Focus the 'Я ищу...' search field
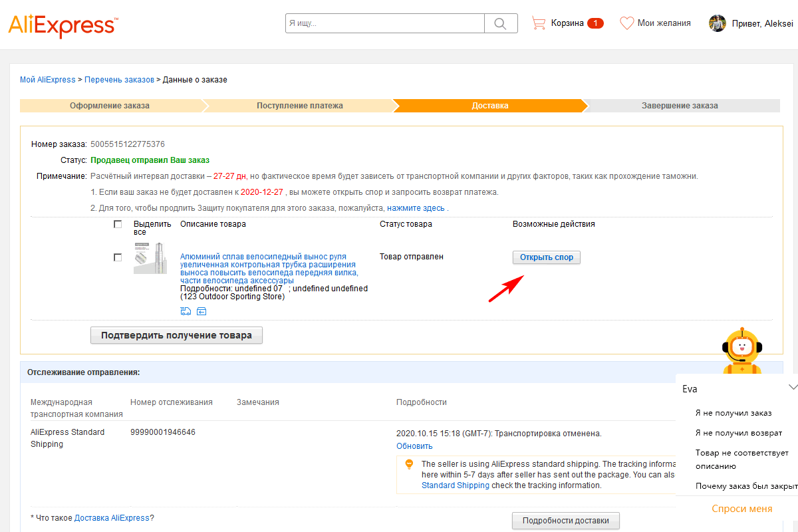 385,23
